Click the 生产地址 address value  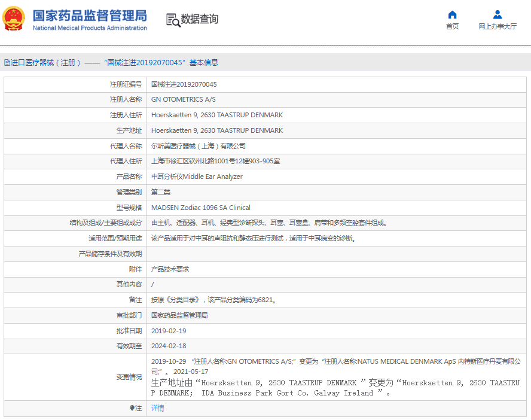click(x=216, y=131)
